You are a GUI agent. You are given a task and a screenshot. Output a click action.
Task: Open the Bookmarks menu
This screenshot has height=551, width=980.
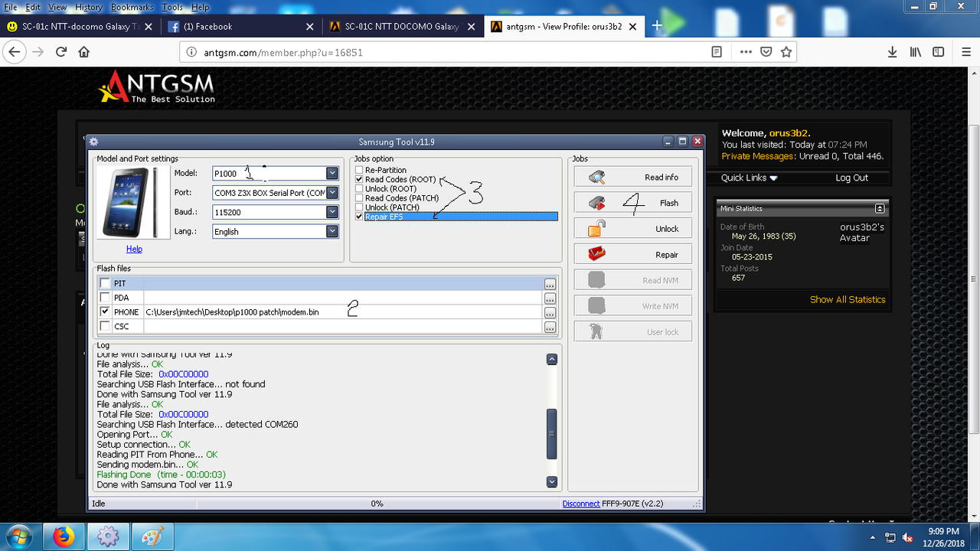point(132,7)
